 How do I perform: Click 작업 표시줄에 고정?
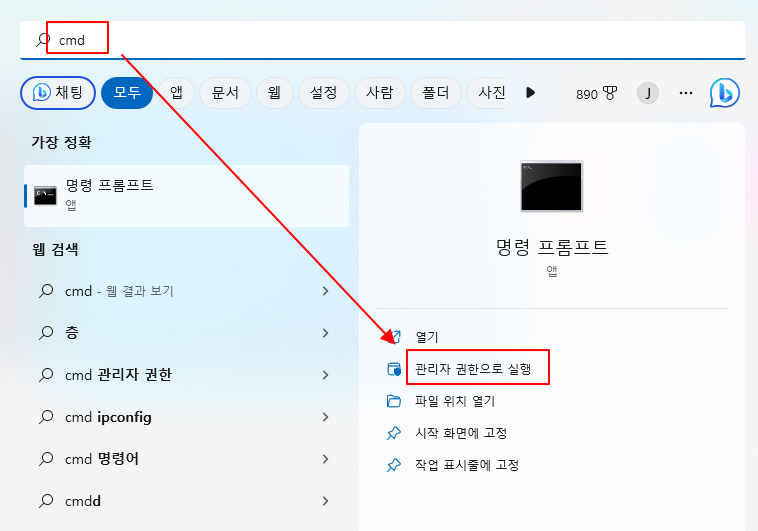point(467,465)
